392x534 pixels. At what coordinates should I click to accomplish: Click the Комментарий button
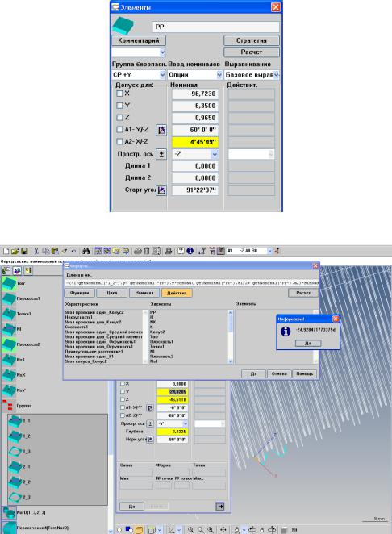[x=139, y=40]
